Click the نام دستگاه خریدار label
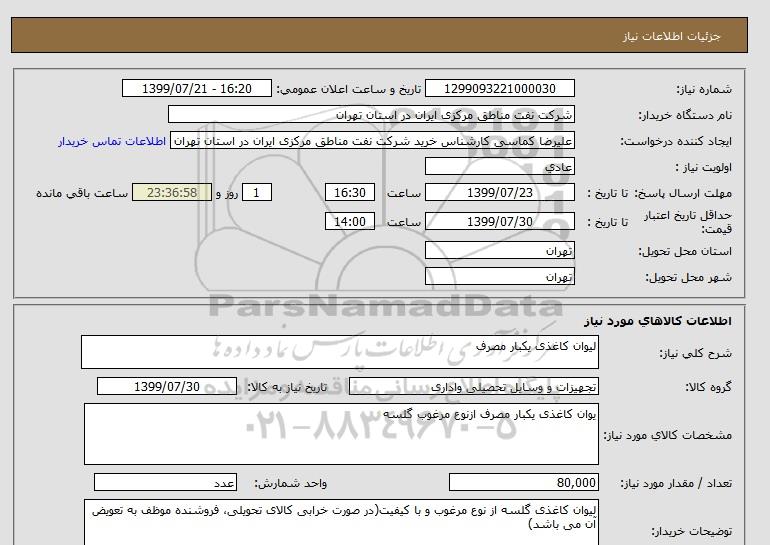Viewport: 770px width, 545px height. pyautogui.click(x=685, y=115)
